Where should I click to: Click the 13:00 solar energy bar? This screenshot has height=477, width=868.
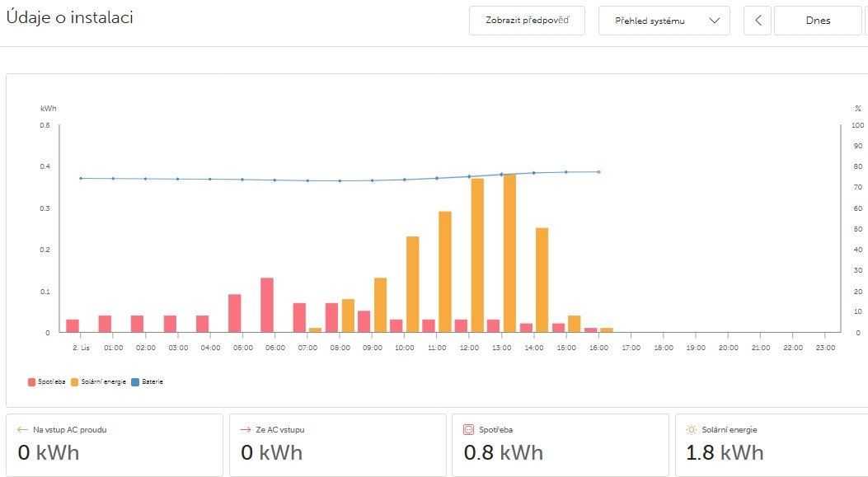(x=509, y=253)
